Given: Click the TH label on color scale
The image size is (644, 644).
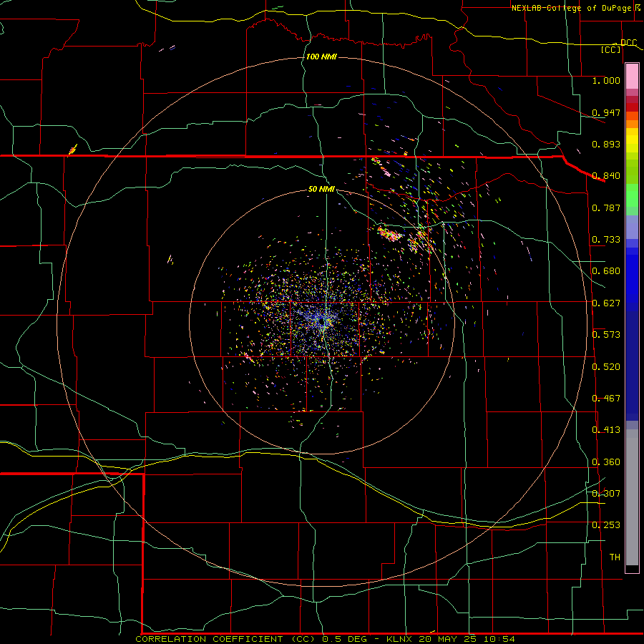Looking at the screenshot, I should coord(615,557).
